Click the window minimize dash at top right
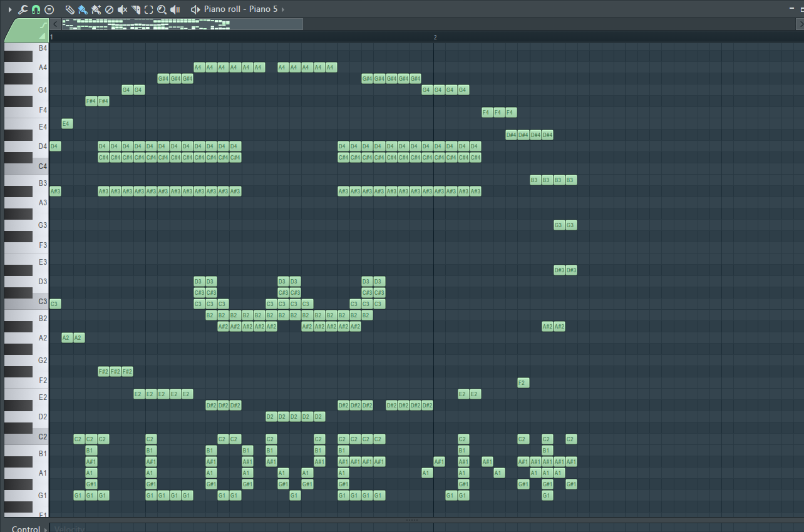Viewport: 804px width, 532px height. coord(791,9)
